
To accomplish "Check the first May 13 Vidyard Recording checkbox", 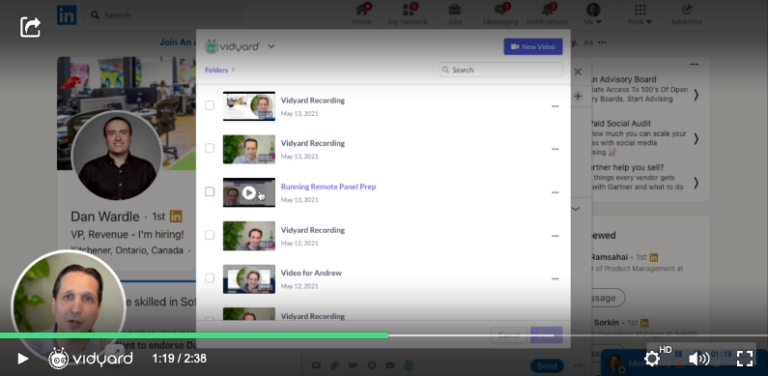I will click(x=210, y=105).
